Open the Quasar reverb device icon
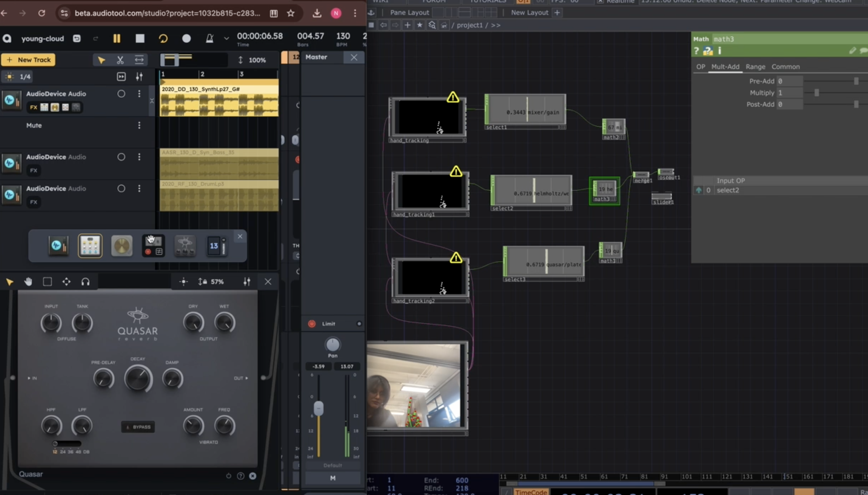This screenshot has height=495, width=868. tap(185, 245)
